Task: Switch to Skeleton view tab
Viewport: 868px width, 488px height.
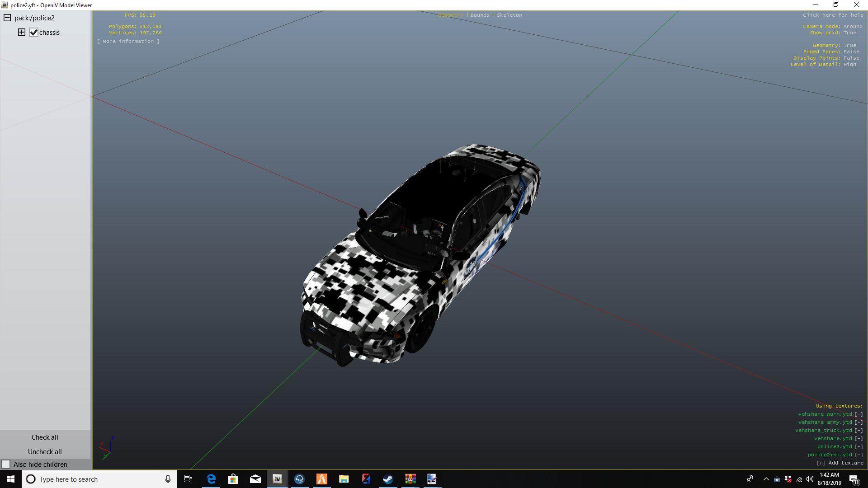Action: [x=509, y=15]
